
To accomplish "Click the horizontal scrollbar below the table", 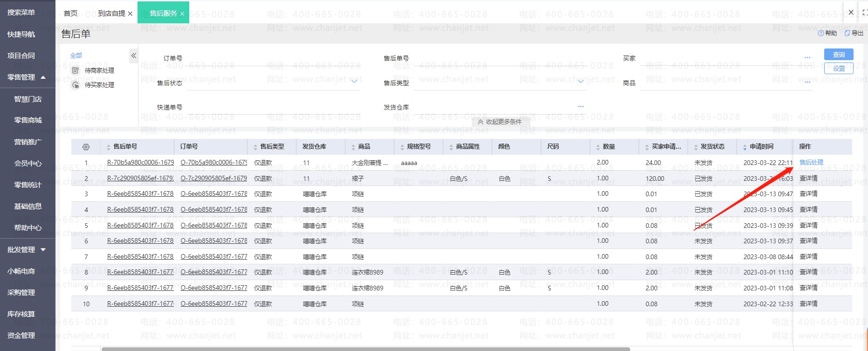I will tap(365, 349).
